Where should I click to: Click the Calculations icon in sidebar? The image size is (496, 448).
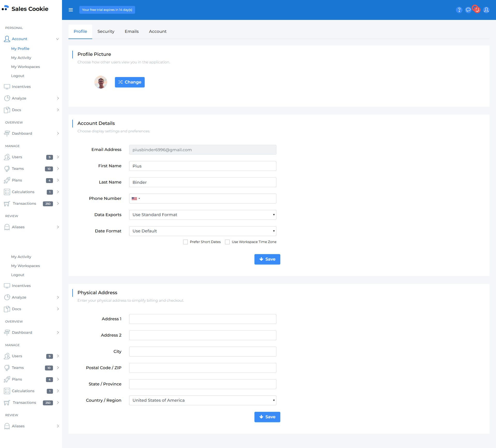coord(7,192)
